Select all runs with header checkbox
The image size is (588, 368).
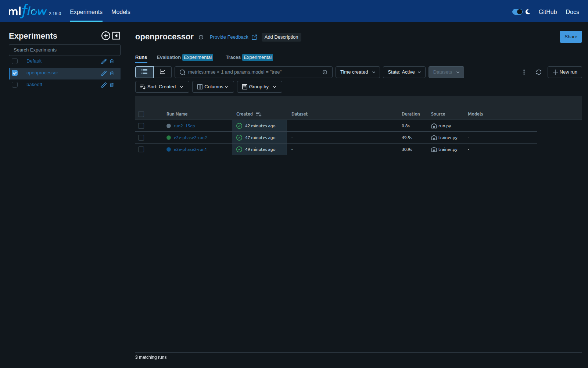141,114
